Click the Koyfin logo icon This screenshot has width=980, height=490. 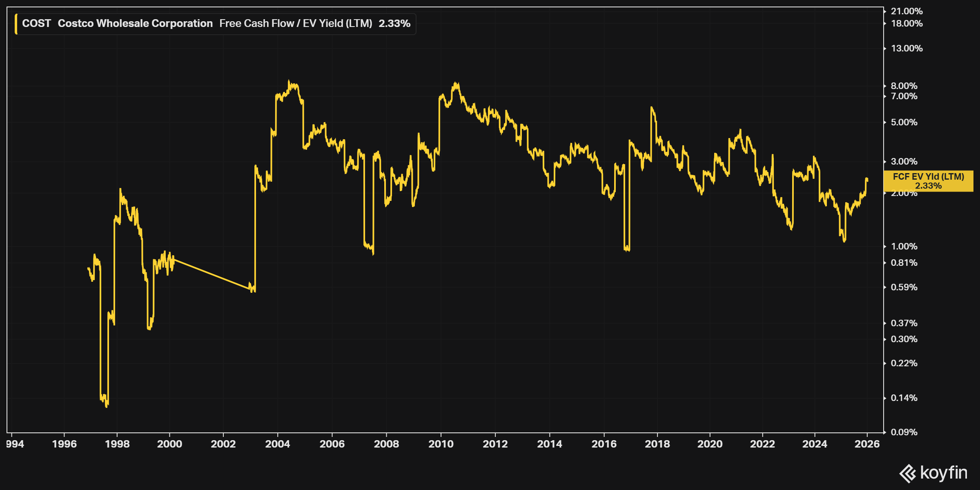click(x=907, y=474)
